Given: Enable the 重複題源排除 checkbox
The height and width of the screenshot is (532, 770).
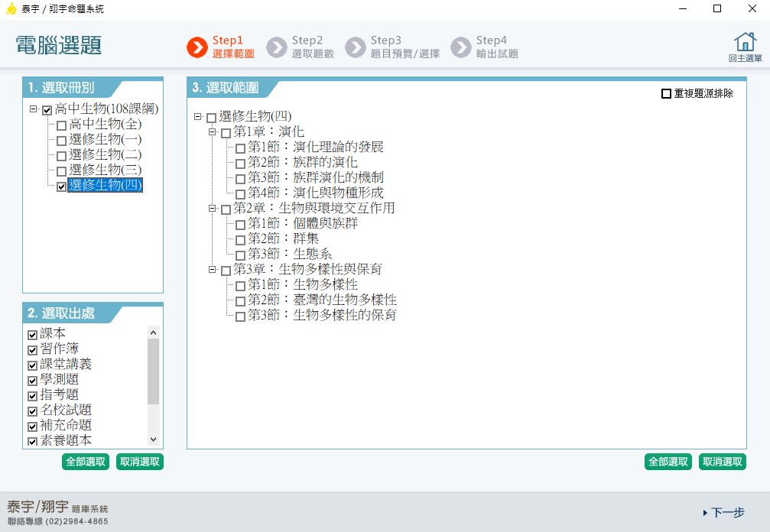Looking at the screenshot, I should (x=666, y=94).
